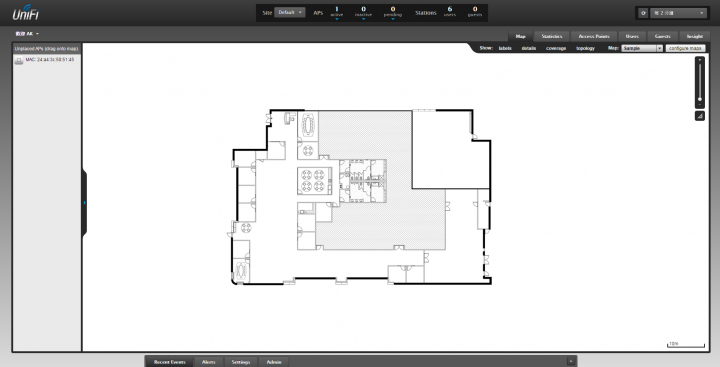Open the Map Sample selection dropdown
The width and height of the screenshot is (720, 367).
point(642,48)
